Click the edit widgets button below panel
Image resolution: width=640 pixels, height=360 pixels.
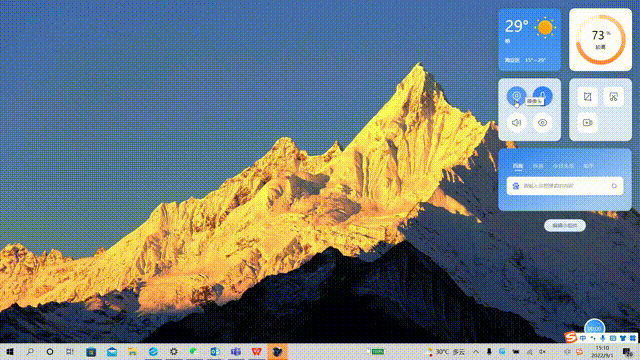click(x=565, y=225)
